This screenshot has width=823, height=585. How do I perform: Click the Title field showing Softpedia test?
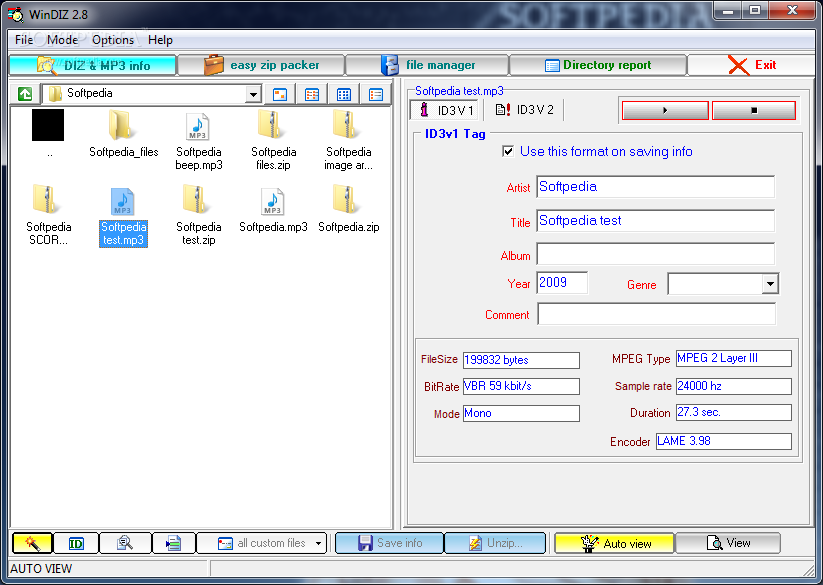pos(655,221)
